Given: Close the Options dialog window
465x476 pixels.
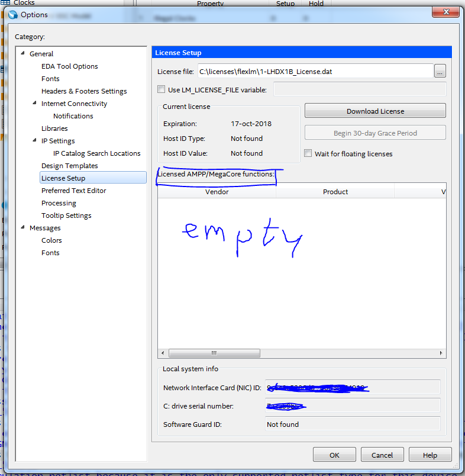Looking at the screenshot, I should coord(446,12).
